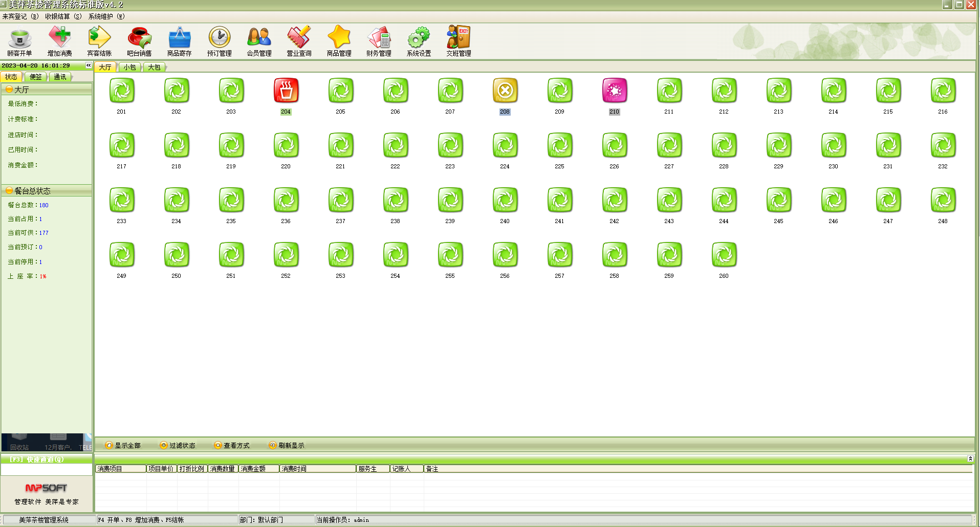Click 当前操作员 admin status entry
This screenshot has height=527, width=980.
click(343, 520)
